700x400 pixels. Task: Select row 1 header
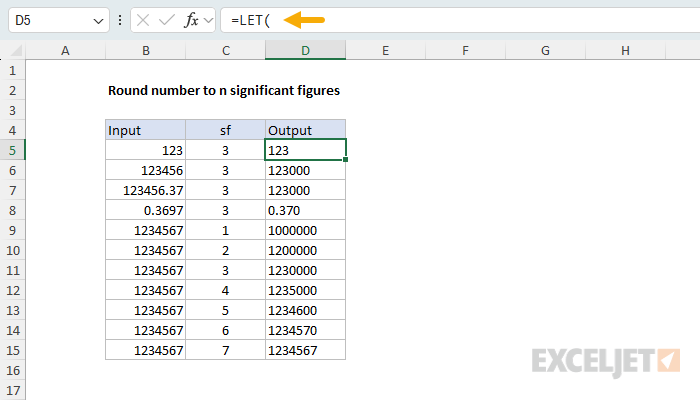click(x=12, y=71)
